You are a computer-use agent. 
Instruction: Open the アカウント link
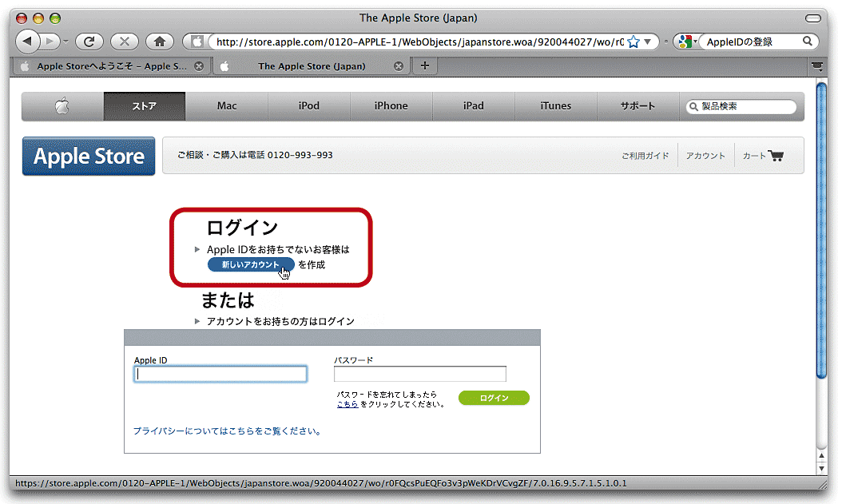pos(705,156)
